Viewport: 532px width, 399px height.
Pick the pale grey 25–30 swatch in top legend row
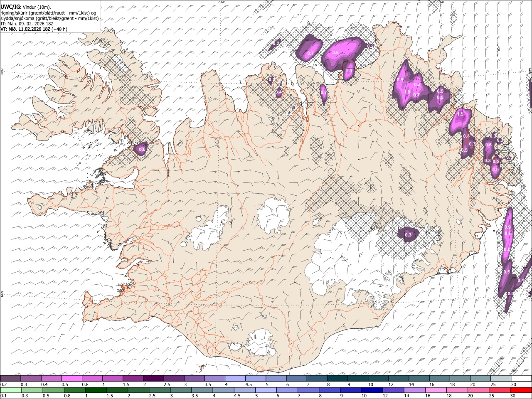pos(501,378)
